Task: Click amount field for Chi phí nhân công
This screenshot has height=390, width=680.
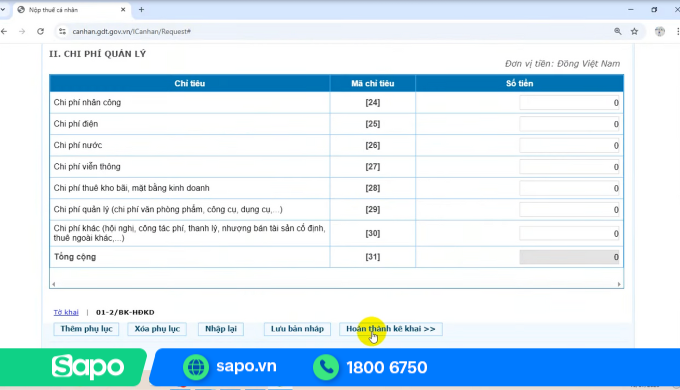Action: click(569, 103)
